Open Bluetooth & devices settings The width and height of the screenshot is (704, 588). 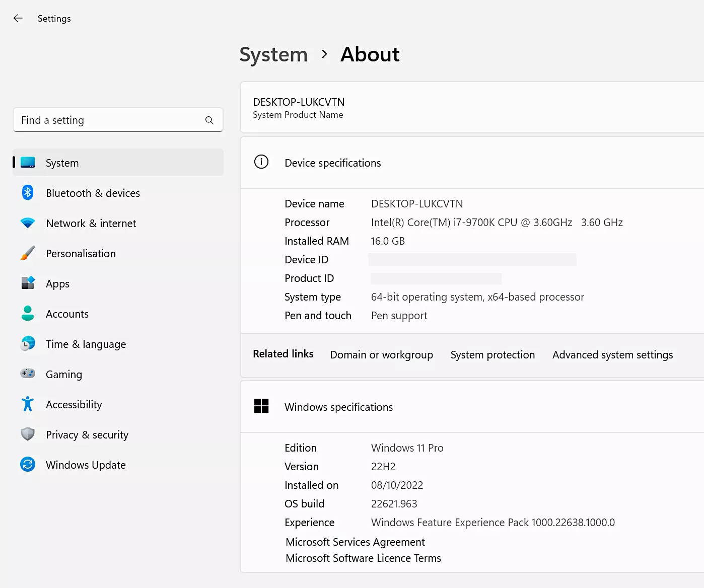point(93,193)
